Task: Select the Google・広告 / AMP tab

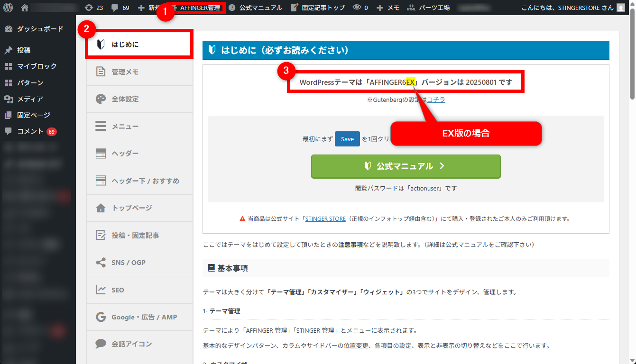Action: 139,317
